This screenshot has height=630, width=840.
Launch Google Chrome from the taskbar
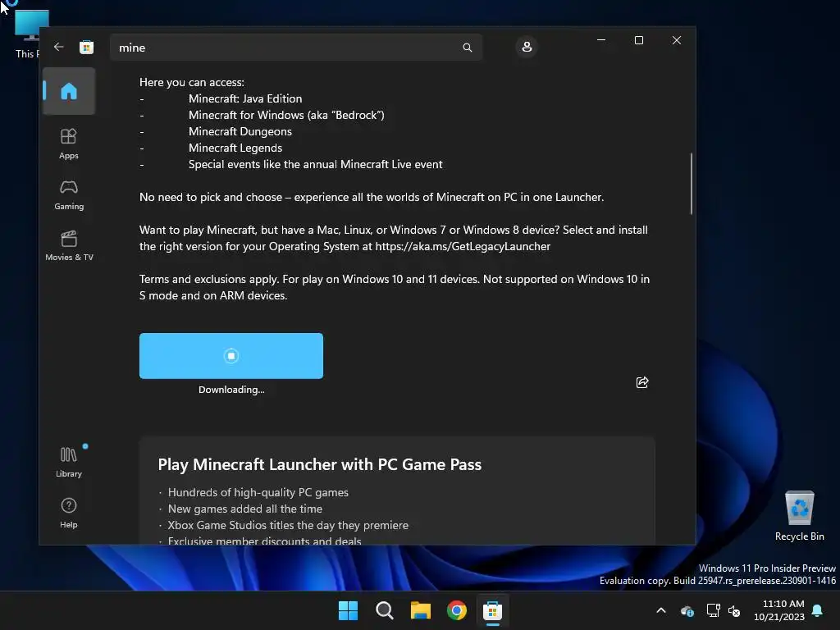click(456, 610)
